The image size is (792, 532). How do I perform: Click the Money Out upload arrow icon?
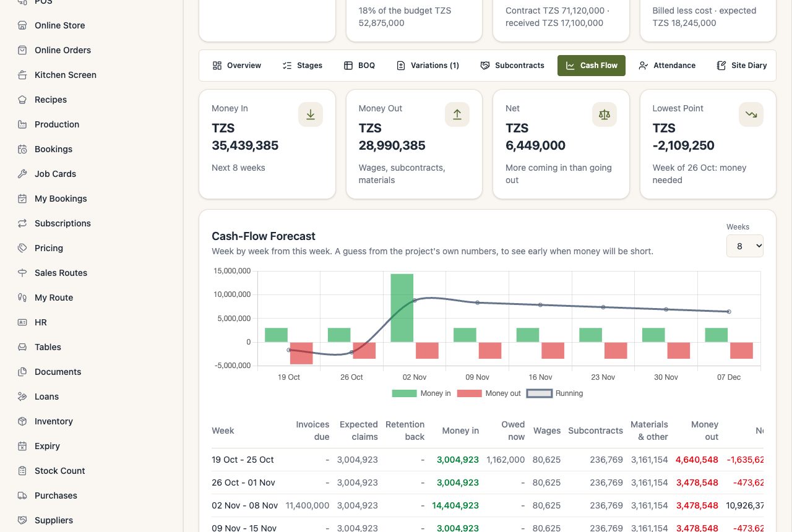[x=457, y=114]
